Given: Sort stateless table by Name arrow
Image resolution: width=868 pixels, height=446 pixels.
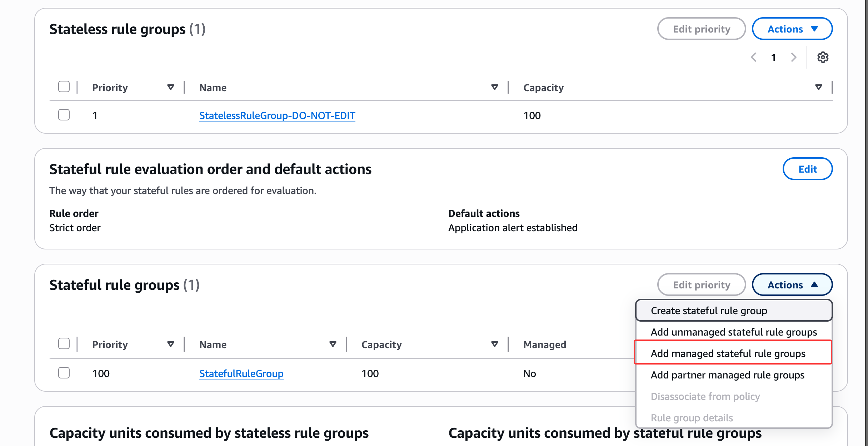Looking at the screenshot, I should click(494, 87).
